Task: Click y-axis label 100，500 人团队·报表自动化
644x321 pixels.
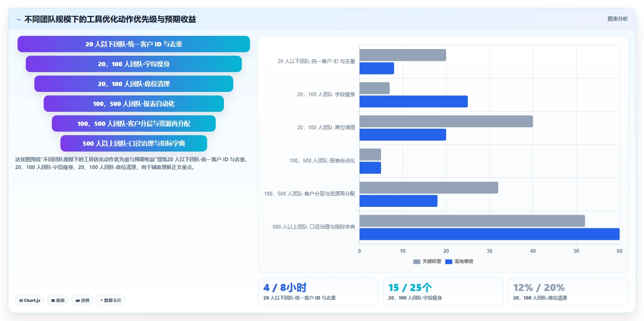Action: tap(322, 160)
